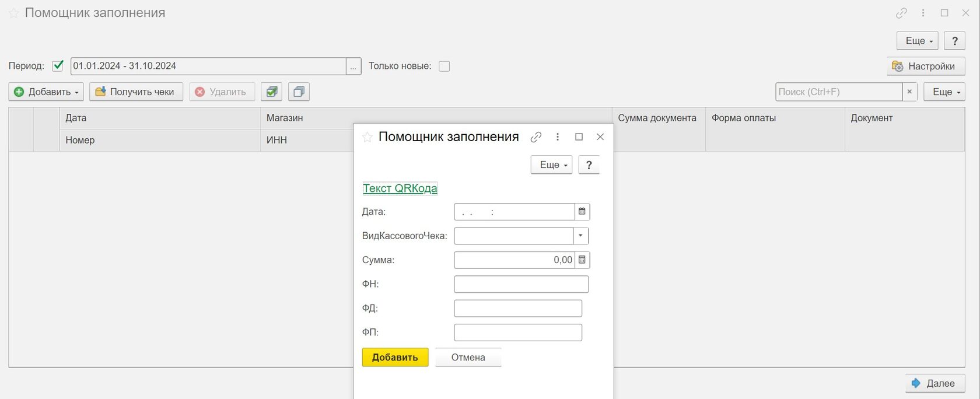This screenshot has height=399, width=980.
Task: Sort table by Сумма документа column header
Action: point(657,118)
